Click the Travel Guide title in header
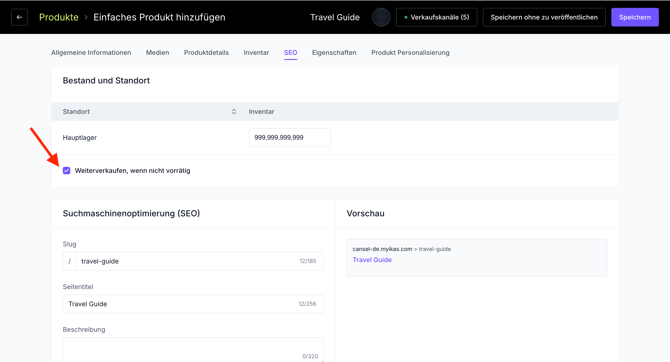Viewport: 670px width, 362px height. 335,18
